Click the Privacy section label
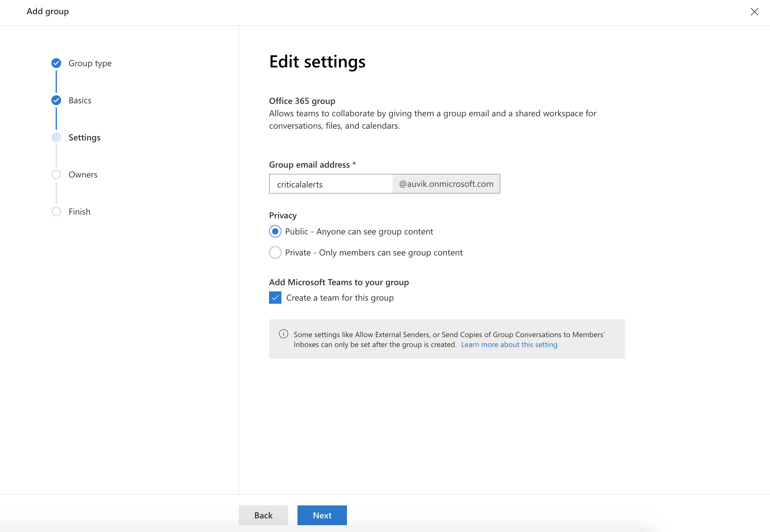770x532 pixels. (283, 216)
